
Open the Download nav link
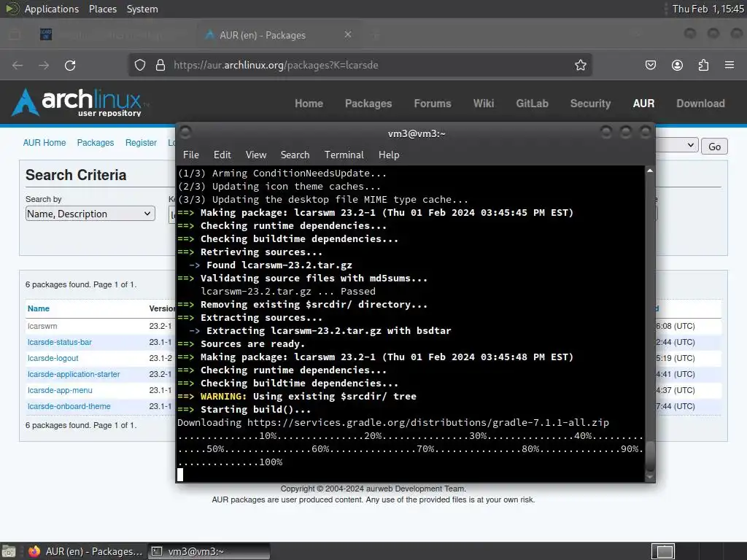(x=700, y=104)
